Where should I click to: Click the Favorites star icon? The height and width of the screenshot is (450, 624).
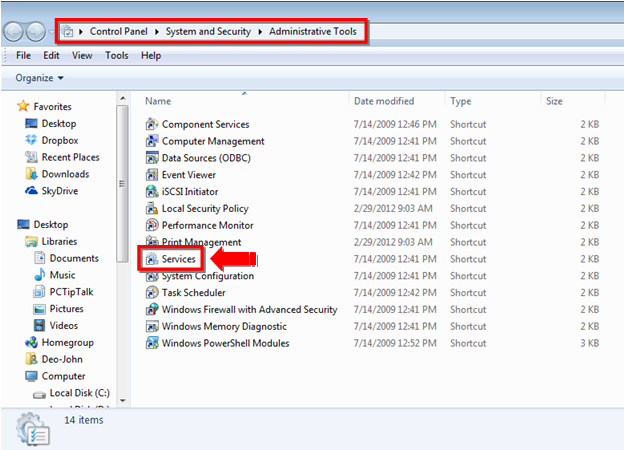tap(23, 106)
